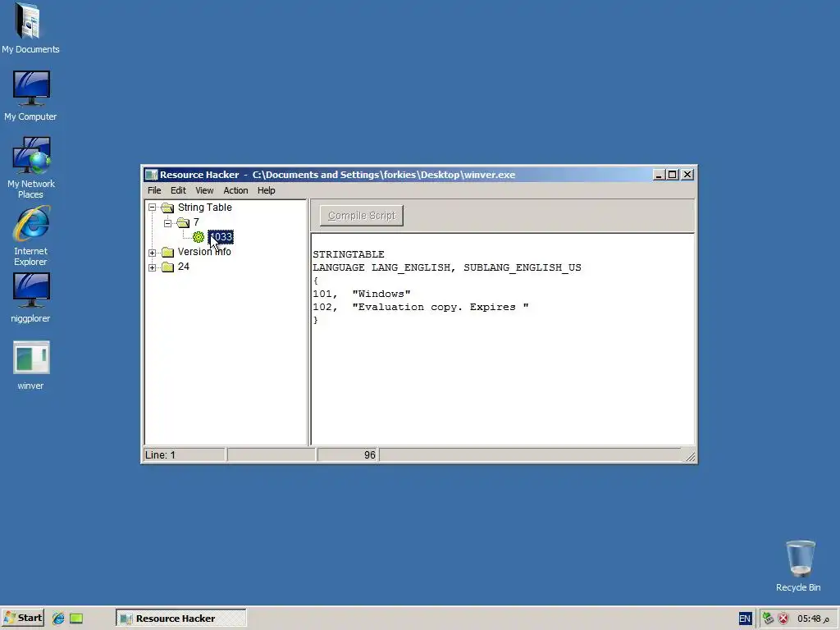Click the Resource Hacker title bar icon
840x630 pixels.
coord(151,175)
